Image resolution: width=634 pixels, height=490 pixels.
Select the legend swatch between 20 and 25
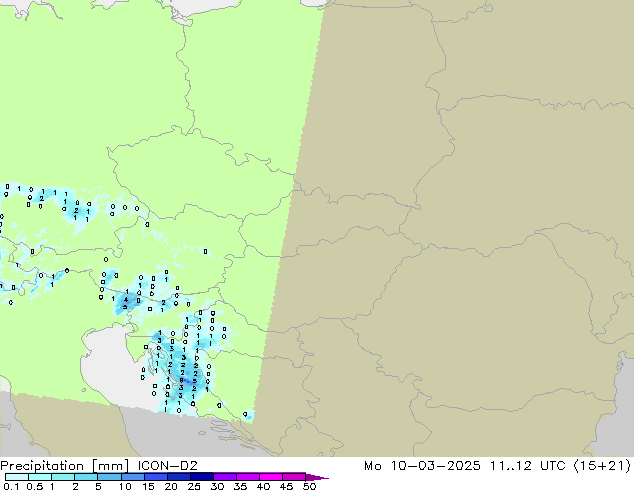[x=178, y=477]
